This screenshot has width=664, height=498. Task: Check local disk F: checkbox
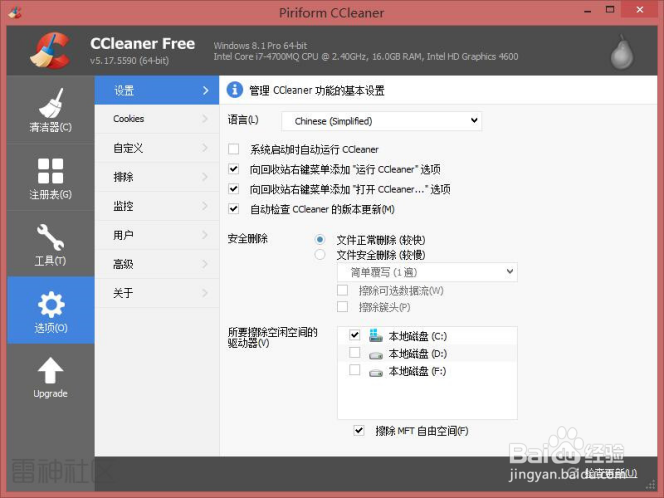pyautogui.click(x=354, y=370)
